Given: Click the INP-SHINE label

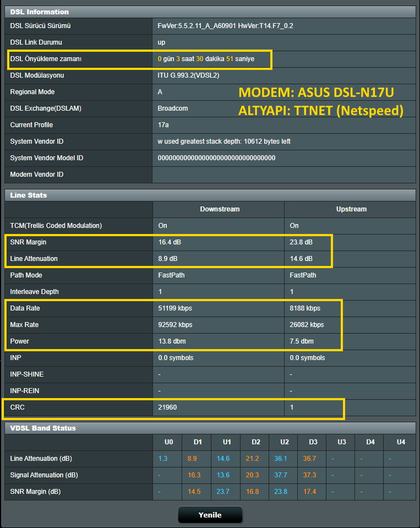Looking at the screenshot, I should (x=27, y=374).
